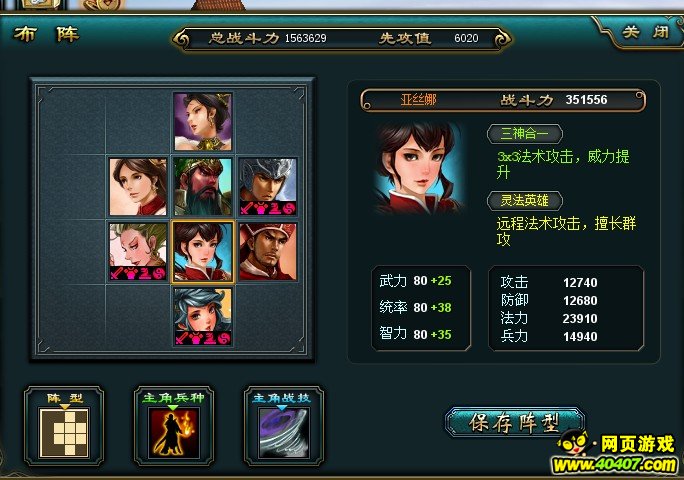Image resolution: width=684 pixels, height=480 pixels.
Task: Select the top hero portrait with golden headdress
Action: tap(203, 121)
